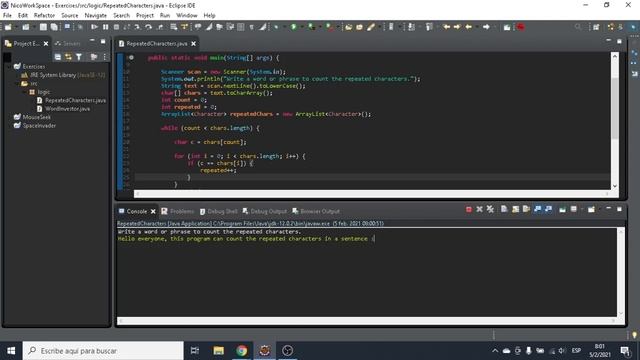The height and width of the screenshot is (360, 640).
Task: Collapse the main method fold marker
Action: coord(131,58)
